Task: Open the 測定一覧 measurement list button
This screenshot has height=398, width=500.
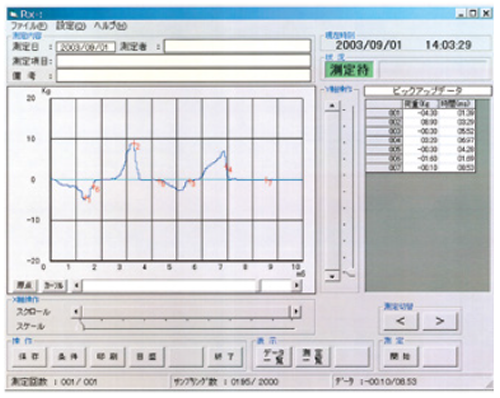Action: (x=313, y=357)
